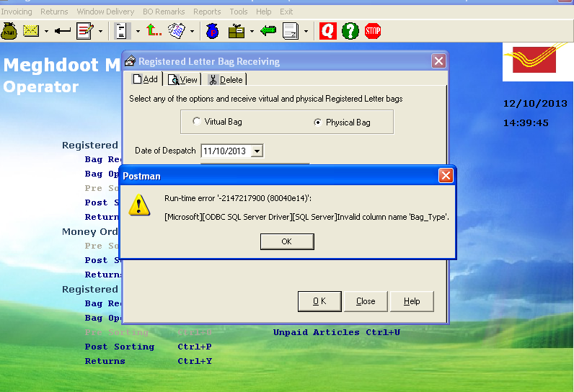Screen dimensions: 574x392
Task: Click the green return arrow icon
Action: click(268, 31)
